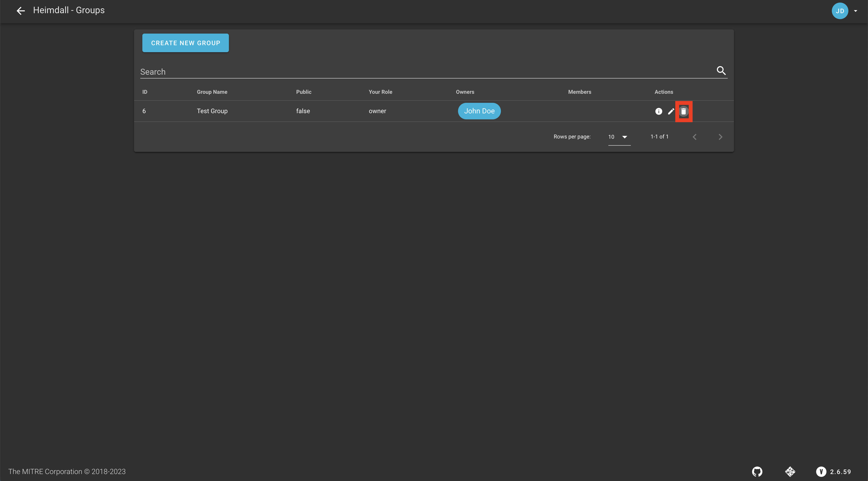Go to previous table page
The width and height of the screenshot is (868, 481).
click(694, 137)
